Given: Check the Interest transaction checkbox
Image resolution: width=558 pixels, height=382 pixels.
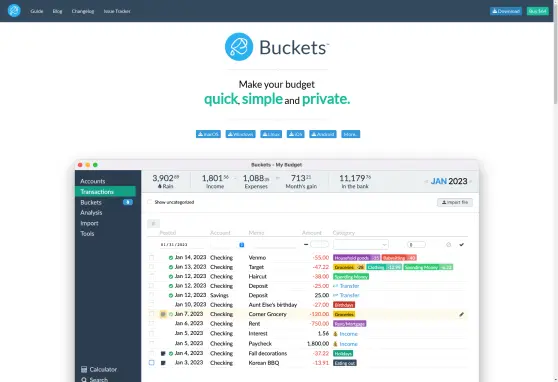Looking at the screenshot, I should pyautogui.click(x=152, y=334).
